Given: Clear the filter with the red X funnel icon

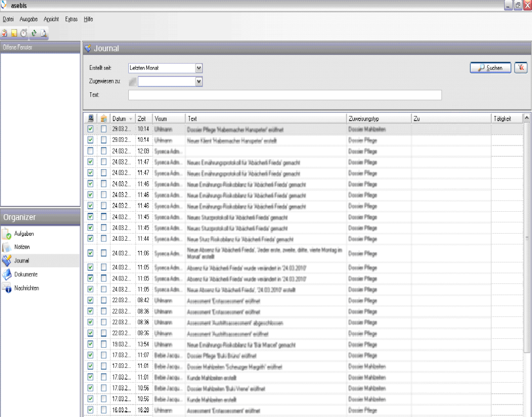Looking at the screenshot, I should tap(521, 67).
